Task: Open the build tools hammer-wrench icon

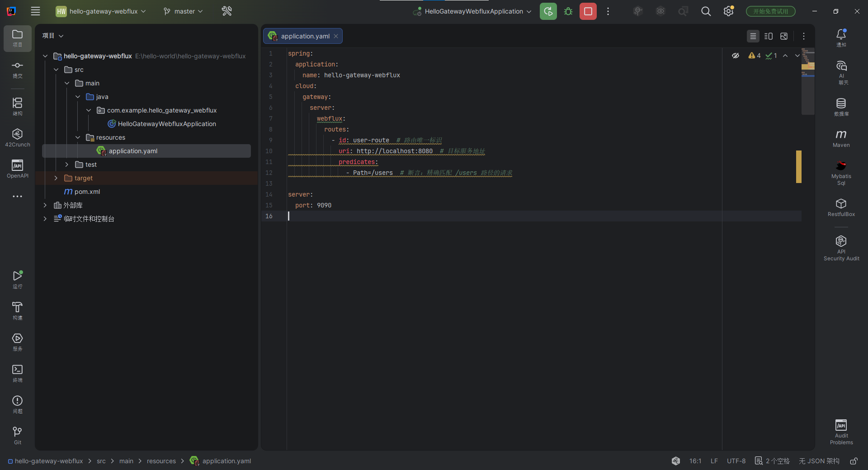Action: pyautogui.click(x=227, y=11)
